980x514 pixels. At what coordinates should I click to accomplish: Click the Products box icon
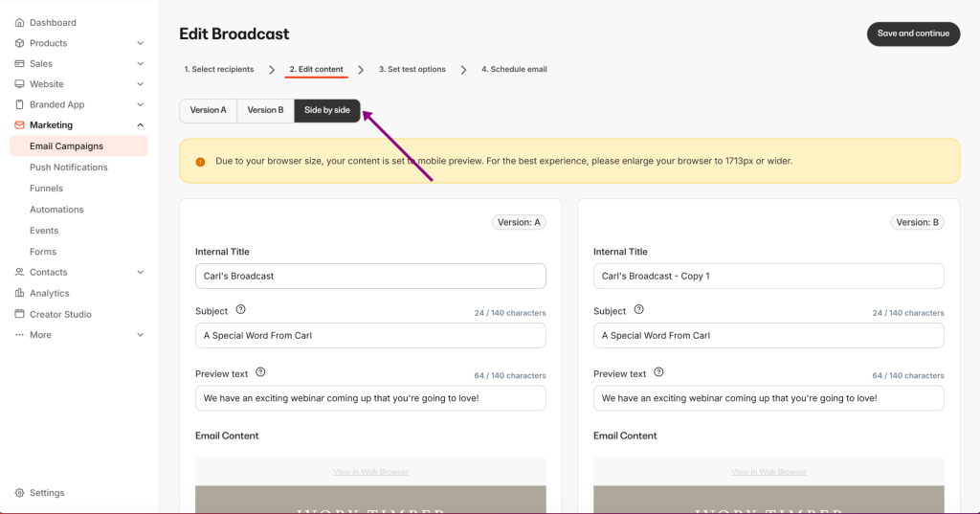pyautogui.click(x=19, y=43)
